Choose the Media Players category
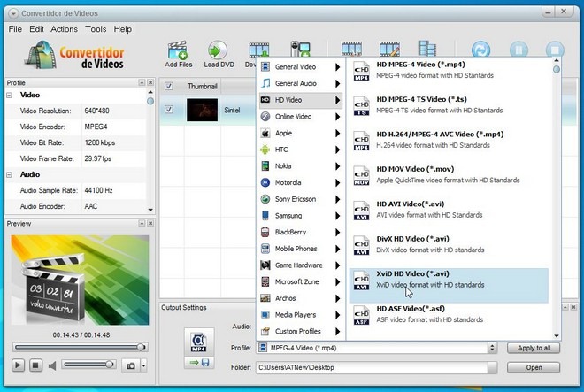This screenshot has height=392, width=584. (x=300, y=315)
